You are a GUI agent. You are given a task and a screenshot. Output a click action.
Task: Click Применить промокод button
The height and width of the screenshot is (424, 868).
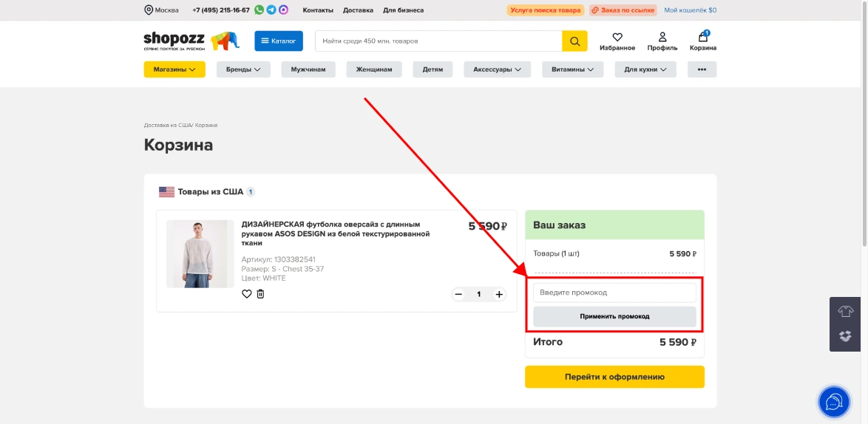pyautogui.click(x=614, y=316)
